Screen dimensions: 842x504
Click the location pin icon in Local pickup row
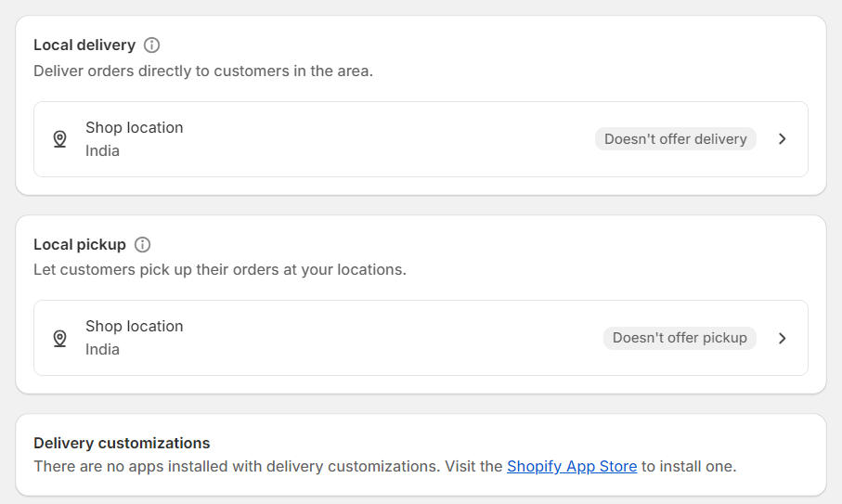[x=60, y=338]
